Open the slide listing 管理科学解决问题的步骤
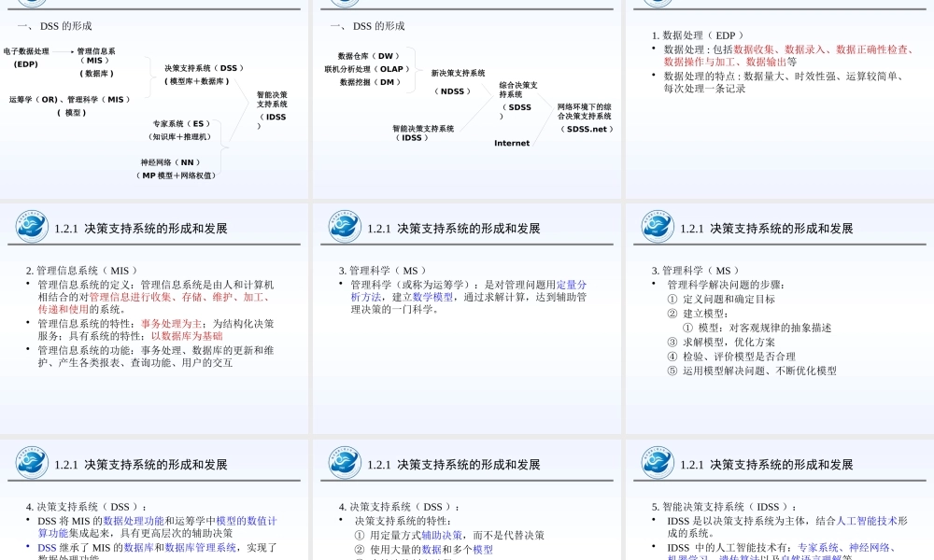Screen dimensions: 934x560 pyautogui.click(x=780, y=318)
